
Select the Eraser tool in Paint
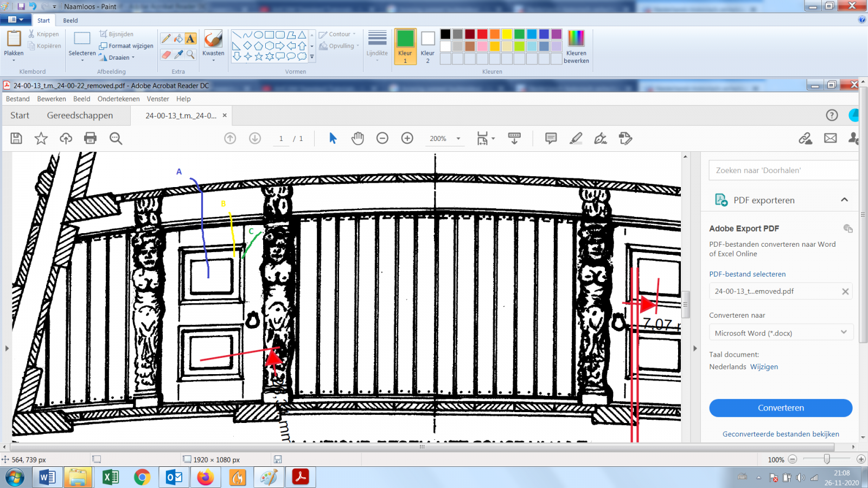[x=166, y=54]
